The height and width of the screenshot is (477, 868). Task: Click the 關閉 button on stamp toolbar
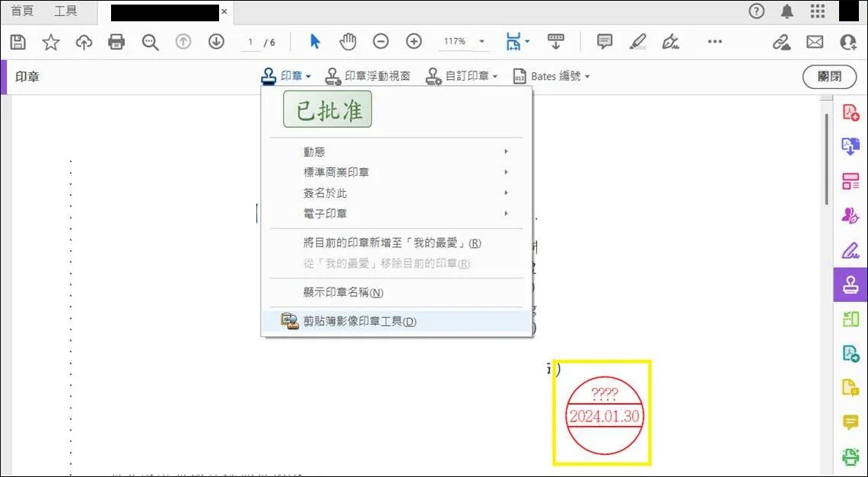coord(829,76)
